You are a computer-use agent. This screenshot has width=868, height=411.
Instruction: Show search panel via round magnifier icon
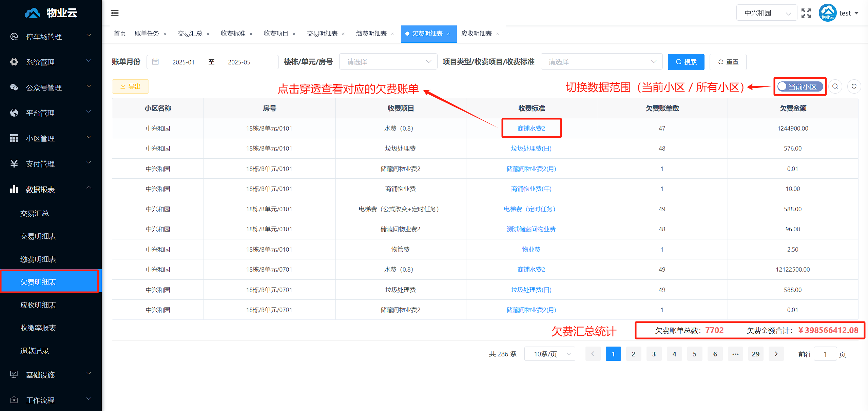pyautogui.click(x=835, y=86)
